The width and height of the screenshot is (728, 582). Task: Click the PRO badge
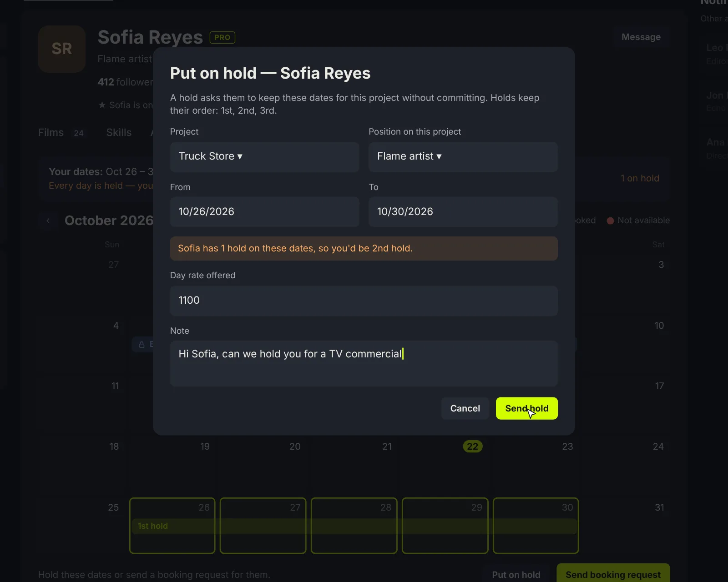[x=222, y=37]
